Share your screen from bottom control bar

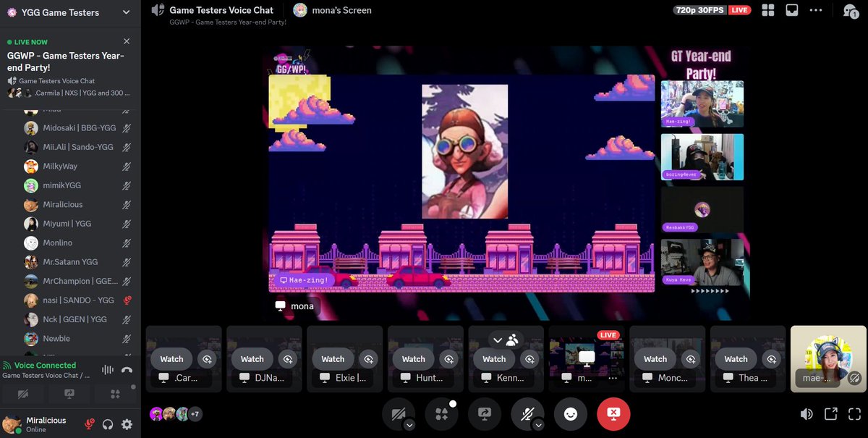(x=485, y=414)
